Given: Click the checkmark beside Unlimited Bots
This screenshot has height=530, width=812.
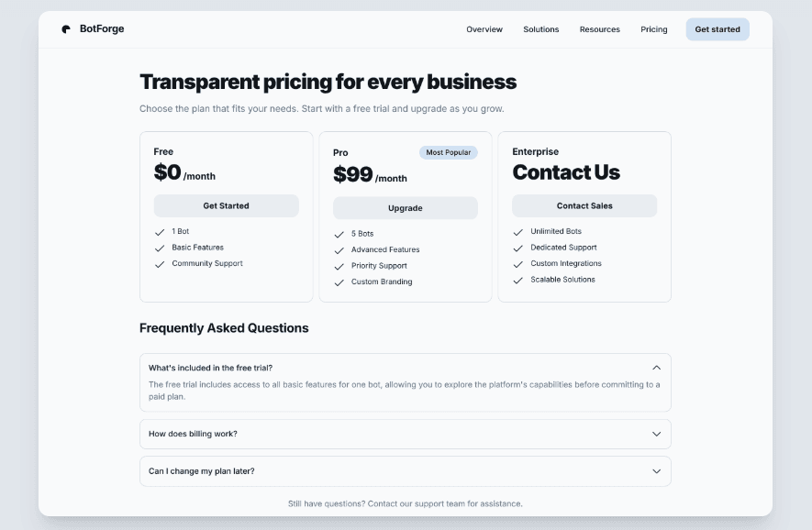Looking at the screenshot, I should tap(517, 232).
